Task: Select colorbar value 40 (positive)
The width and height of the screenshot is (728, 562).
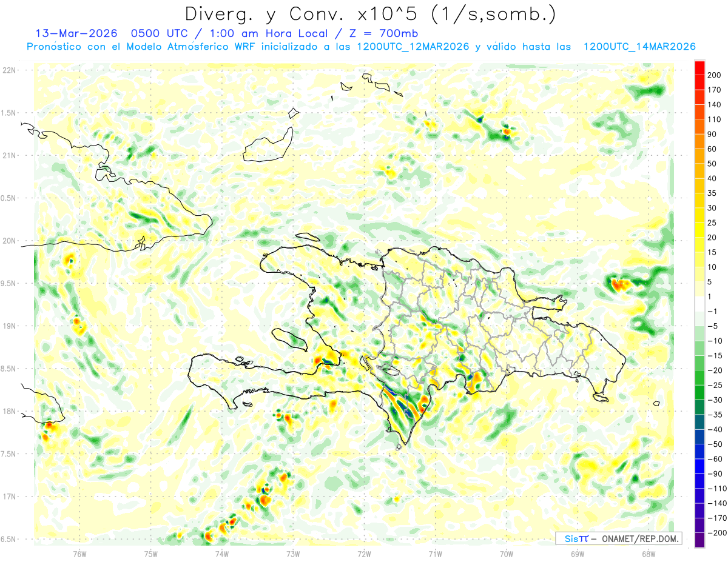Action: tap(712, 178)
